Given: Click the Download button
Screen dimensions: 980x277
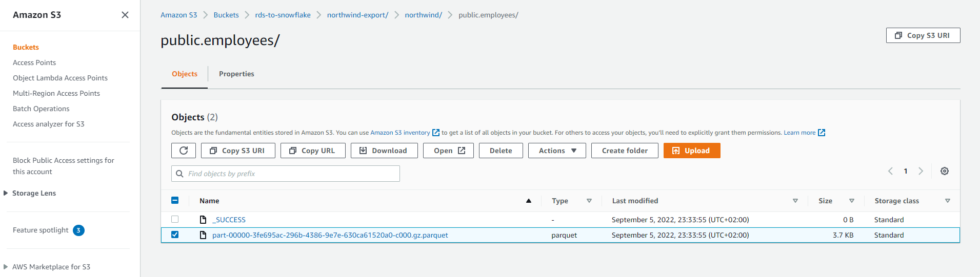Looking at the screenshot, I should pos(384,151).
